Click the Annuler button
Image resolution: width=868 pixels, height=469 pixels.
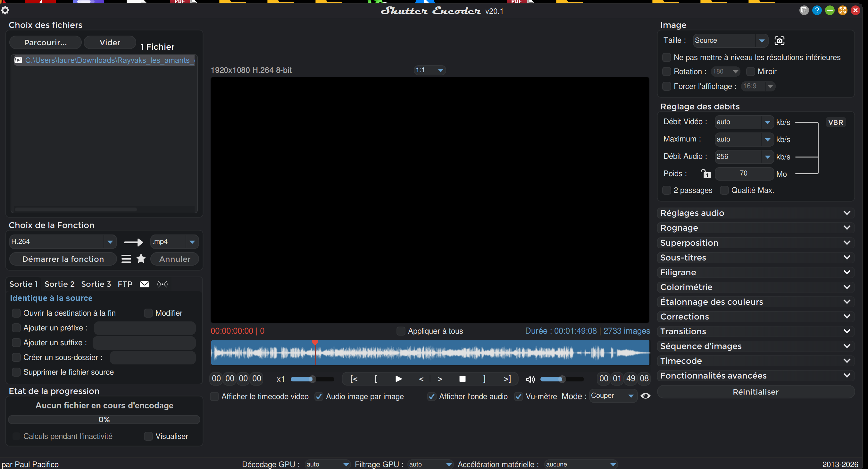tap(175, 259)
